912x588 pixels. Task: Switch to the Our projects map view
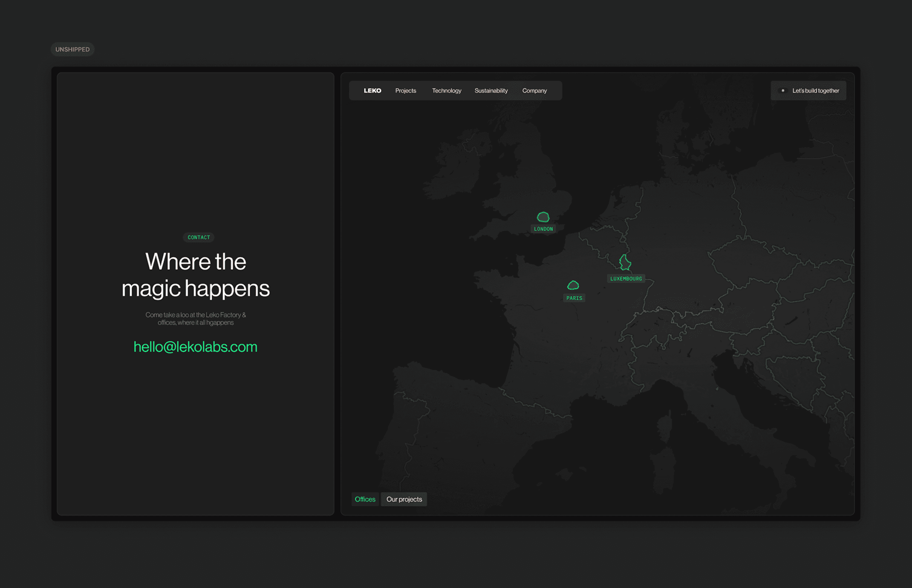coord(404,499)
